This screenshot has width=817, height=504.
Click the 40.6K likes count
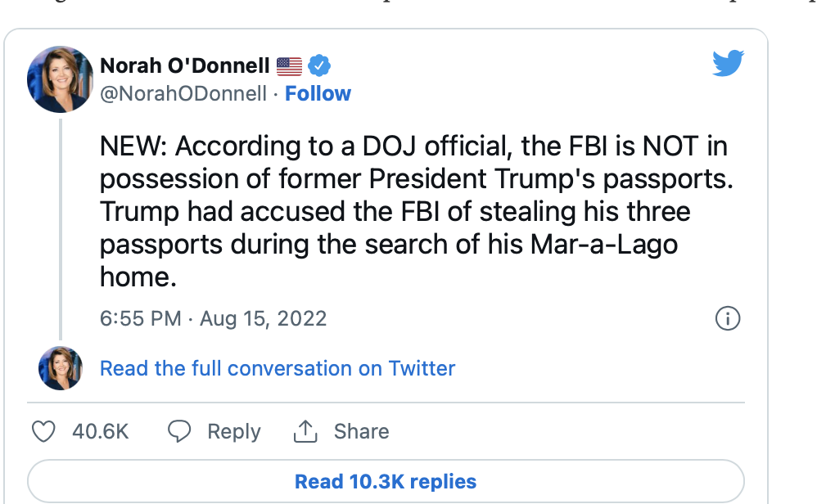pos(101,431)
